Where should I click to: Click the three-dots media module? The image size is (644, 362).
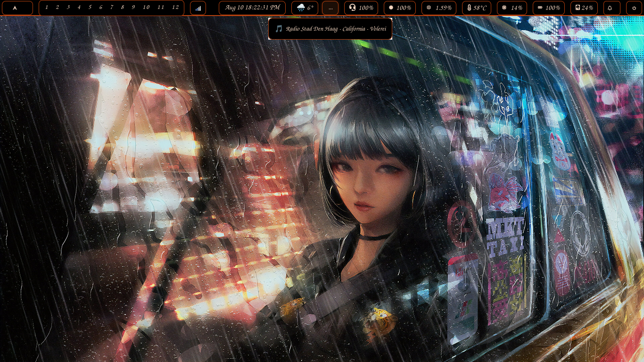(330, 8)
